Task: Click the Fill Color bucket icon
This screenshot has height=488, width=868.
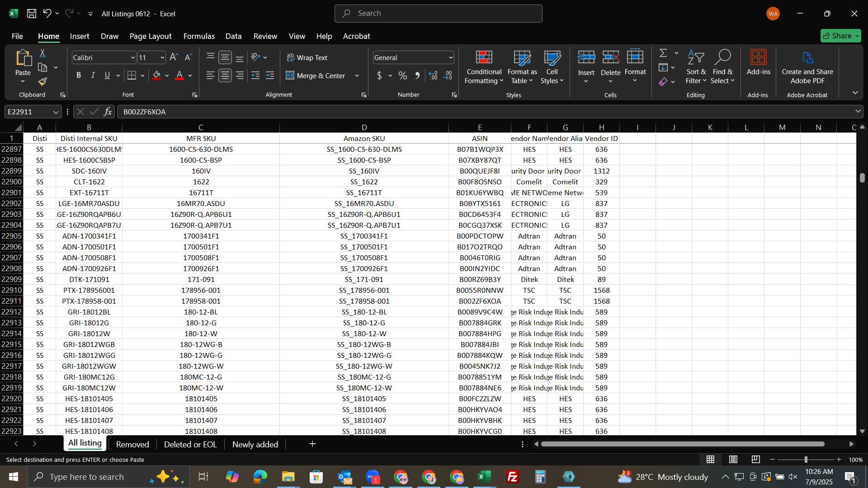Action: (x=156, y=75)
